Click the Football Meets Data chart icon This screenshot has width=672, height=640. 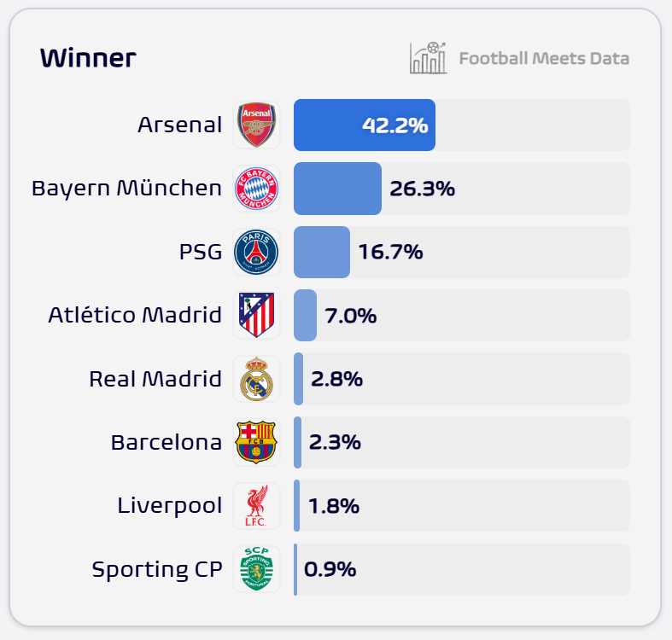[x=428, y=58]
